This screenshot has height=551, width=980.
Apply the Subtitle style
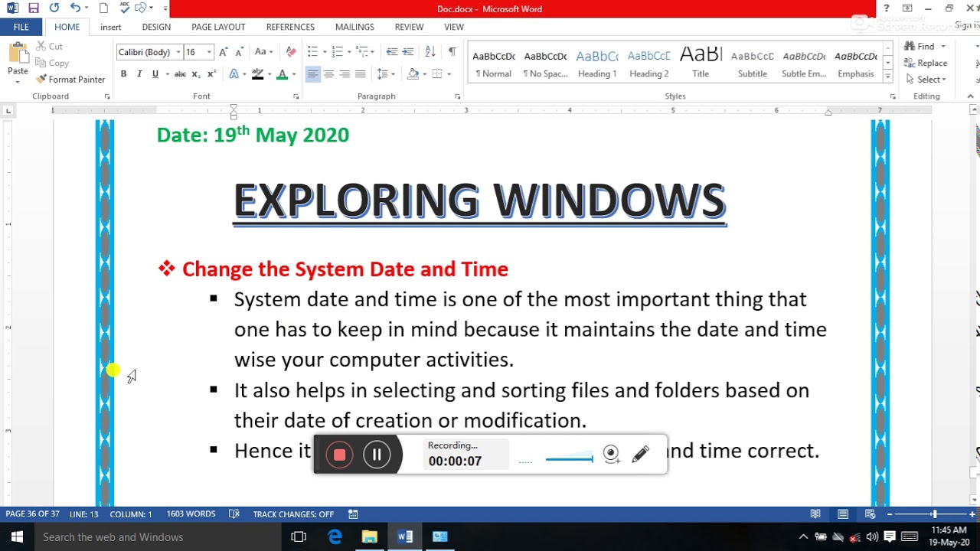tap(753, 64)
